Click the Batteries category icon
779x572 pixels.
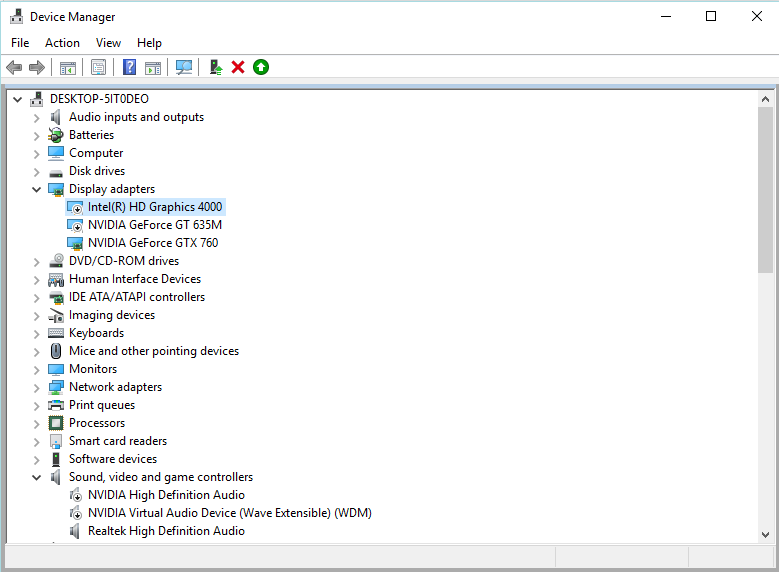pyautogui.click(x=56, y=135)
